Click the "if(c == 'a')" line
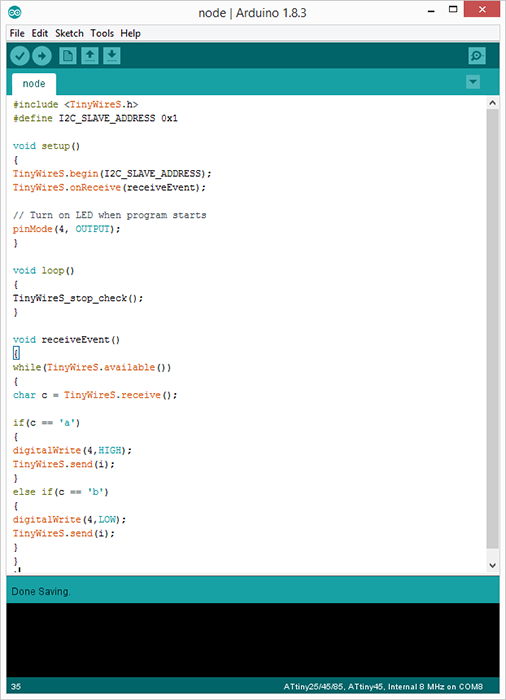The height and width of the screenshot is (700, 506). (46, 423)
